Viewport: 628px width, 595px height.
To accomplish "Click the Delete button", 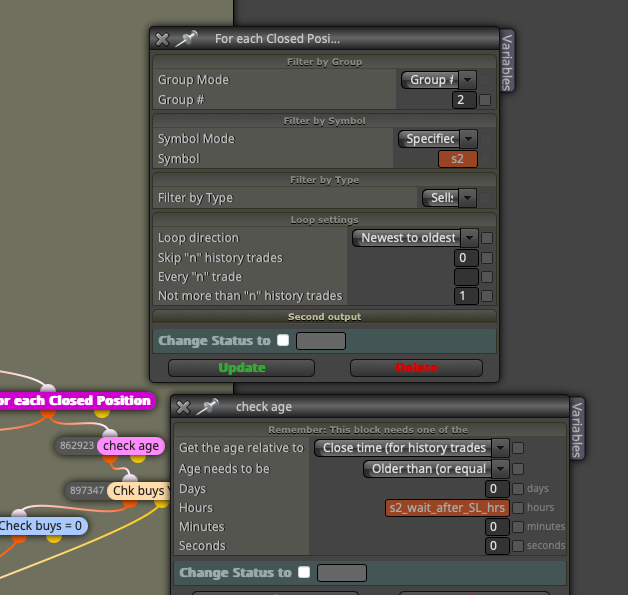I will click(417, 368).
